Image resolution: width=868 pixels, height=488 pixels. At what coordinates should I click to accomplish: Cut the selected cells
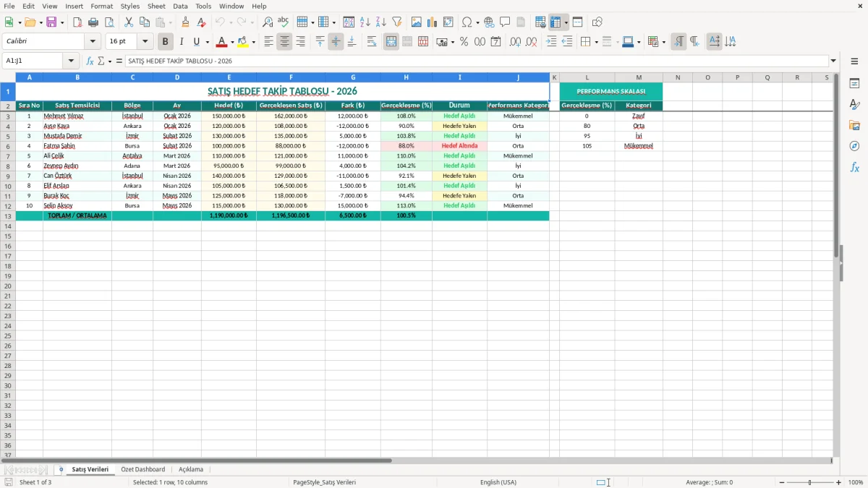pos(129,22)
